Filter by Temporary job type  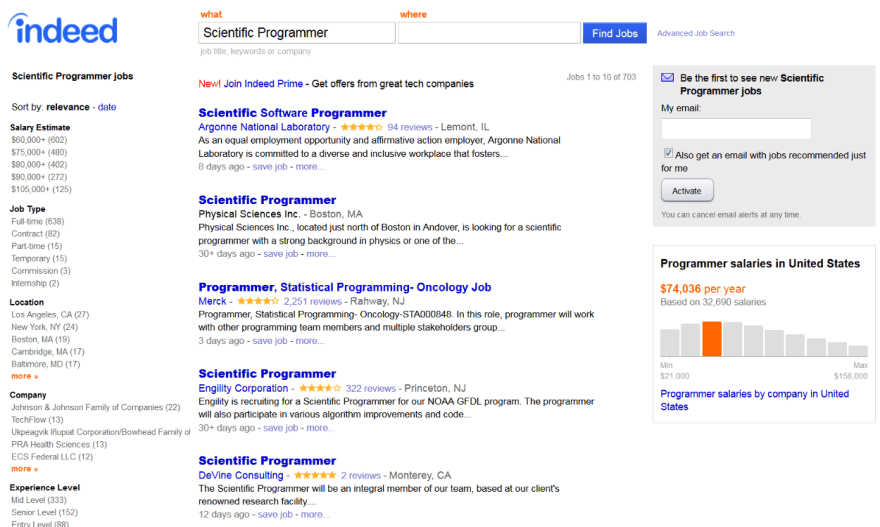coord(39,259)
